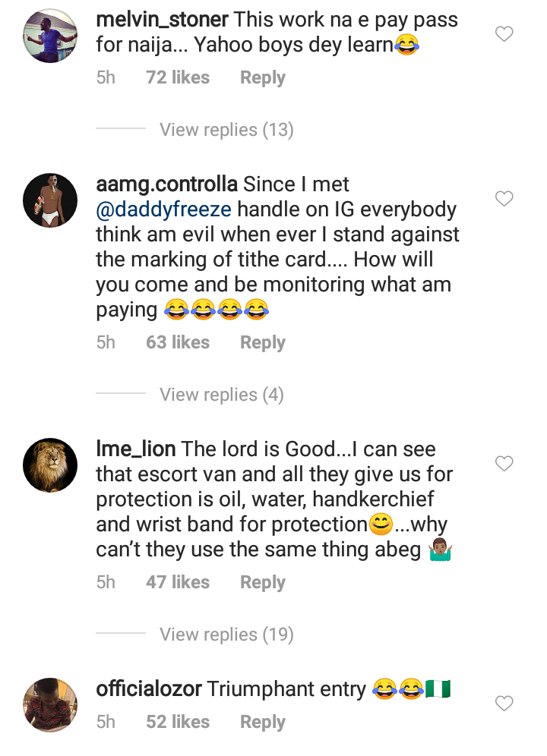View who gave 63 likes
Screen dimensions: 547x756
point(178,342)
